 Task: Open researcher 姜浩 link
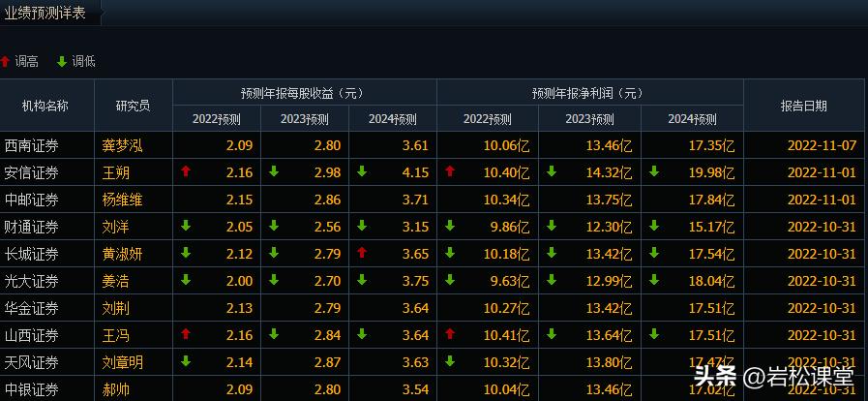[x=116, y=281]
